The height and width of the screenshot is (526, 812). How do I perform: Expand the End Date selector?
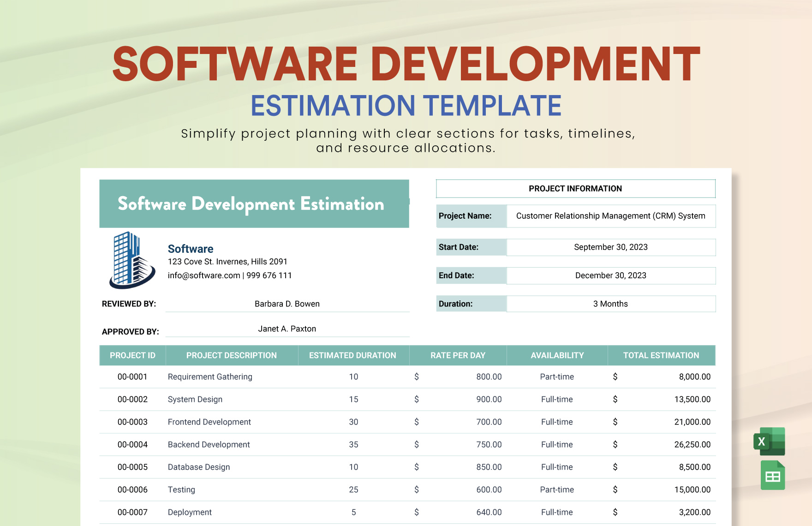click(x=611, y=275)
